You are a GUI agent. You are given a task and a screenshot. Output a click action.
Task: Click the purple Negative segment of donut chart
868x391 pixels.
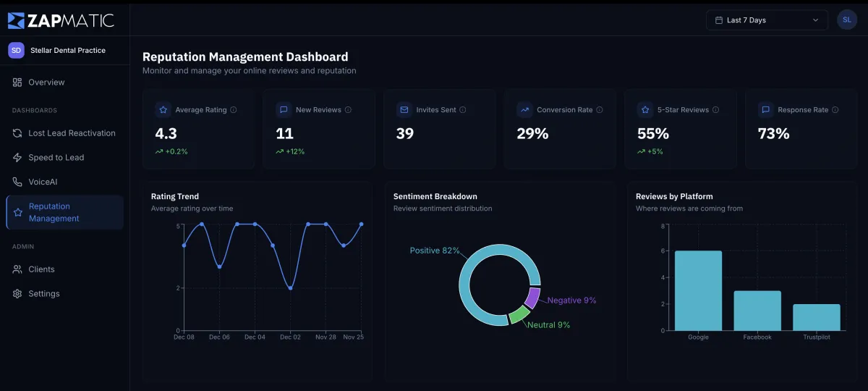coord(532,298)
